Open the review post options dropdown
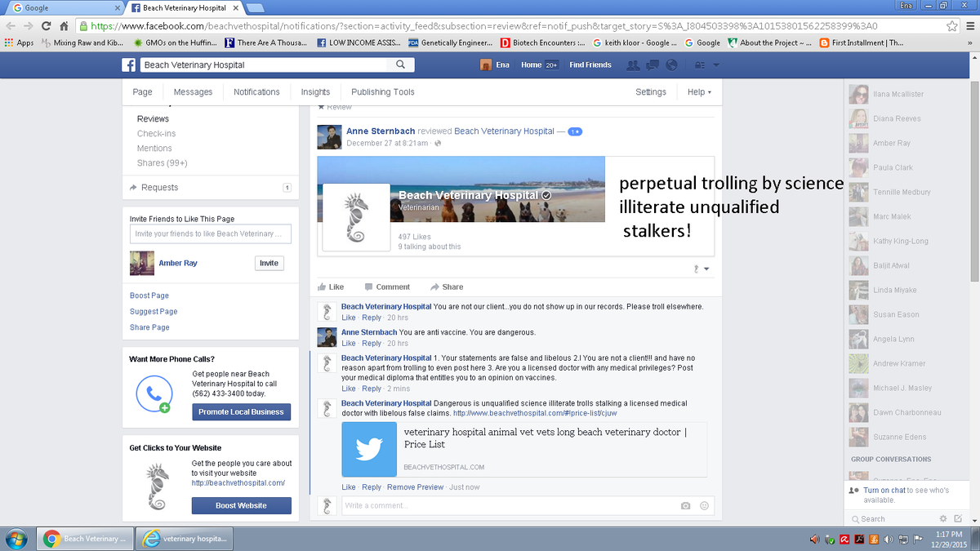 point(702,269)
